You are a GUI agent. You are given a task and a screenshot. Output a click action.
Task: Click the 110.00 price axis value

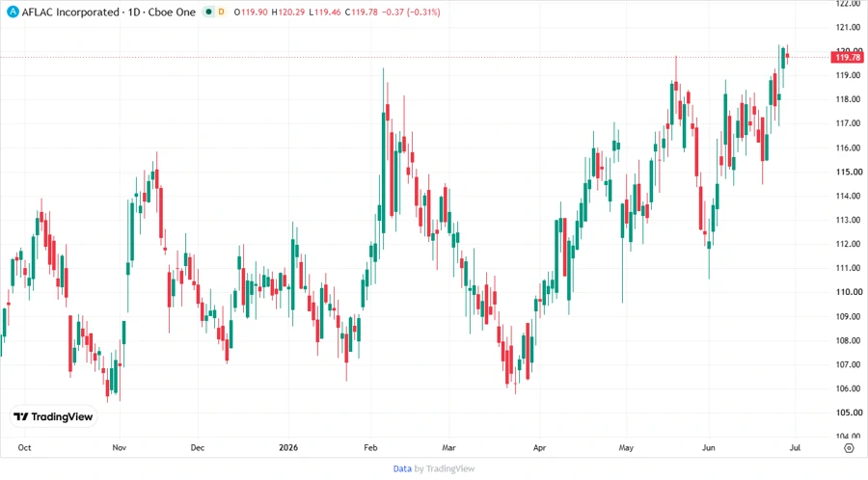849,292
